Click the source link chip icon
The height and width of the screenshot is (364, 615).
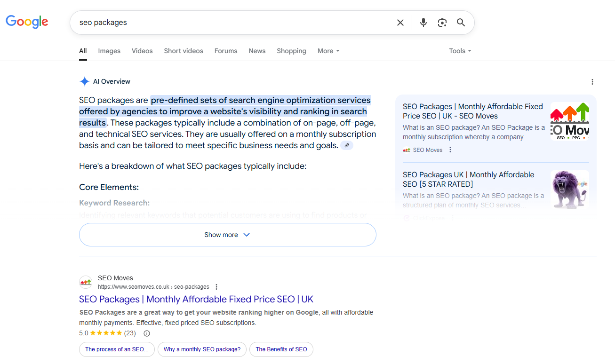(347, 145)
